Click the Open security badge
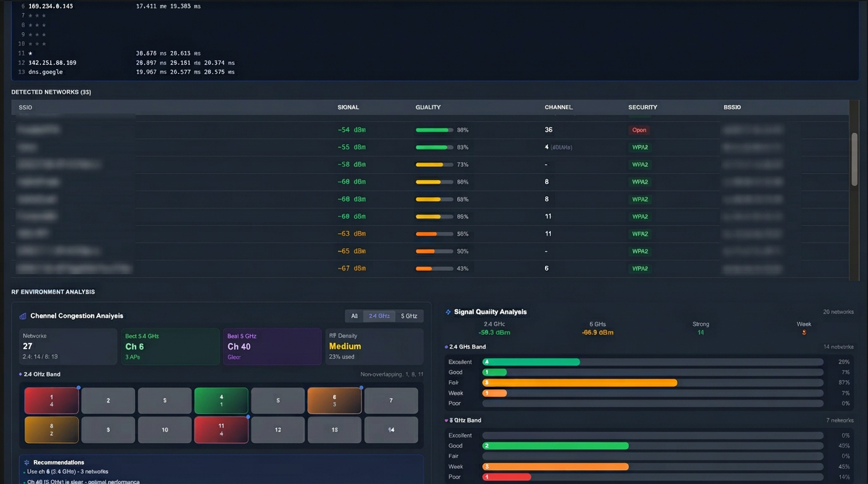The image size is (868, 484). (x=639, y=130)
